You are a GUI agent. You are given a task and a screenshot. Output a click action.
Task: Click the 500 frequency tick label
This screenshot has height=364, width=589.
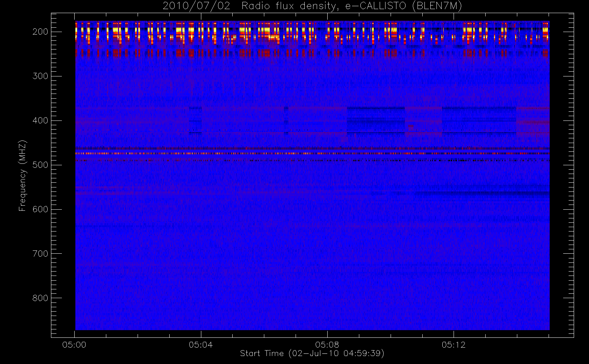[x=40, y=165]
